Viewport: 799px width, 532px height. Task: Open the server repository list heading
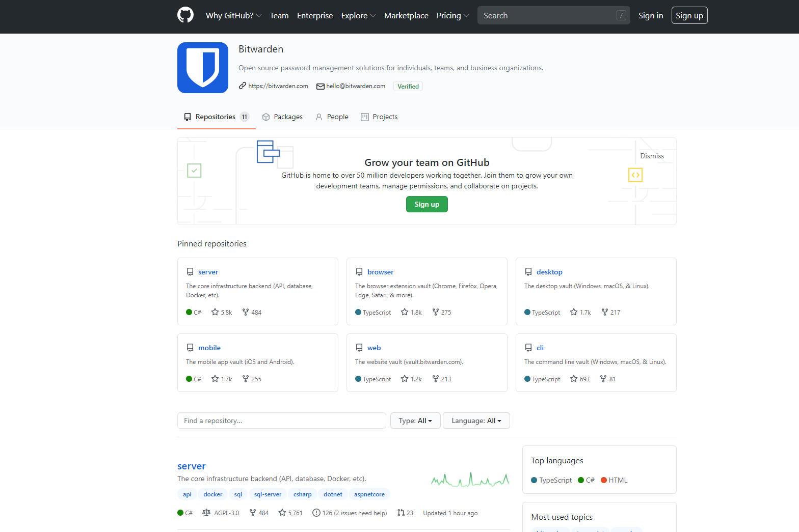192,466
